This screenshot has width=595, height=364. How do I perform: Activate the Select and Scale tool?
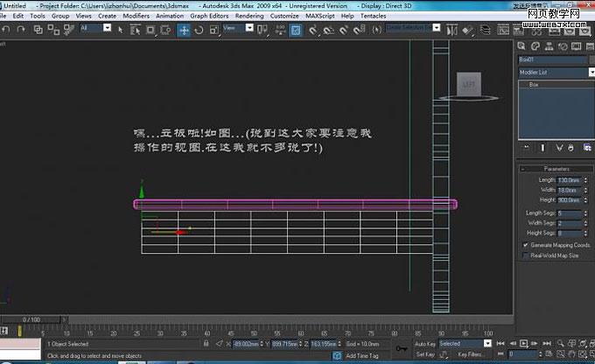tap(214, 30)
